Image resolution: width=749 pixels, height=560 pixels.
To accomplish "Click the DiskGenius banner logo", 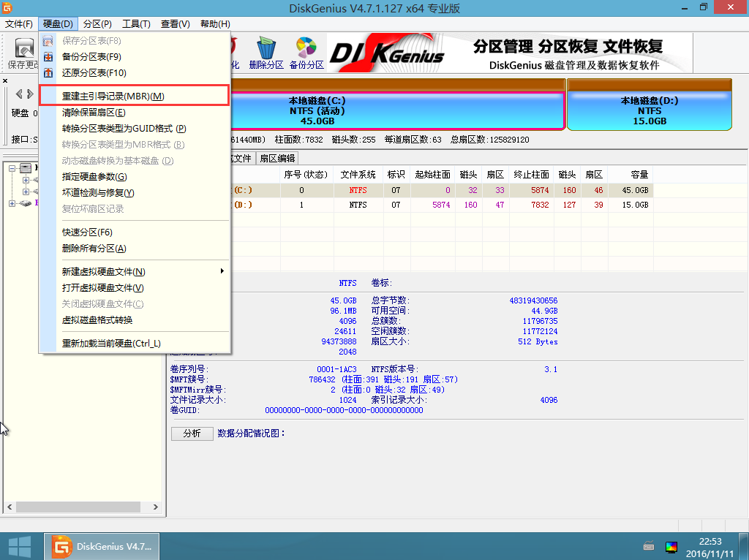I will [387, 53].
